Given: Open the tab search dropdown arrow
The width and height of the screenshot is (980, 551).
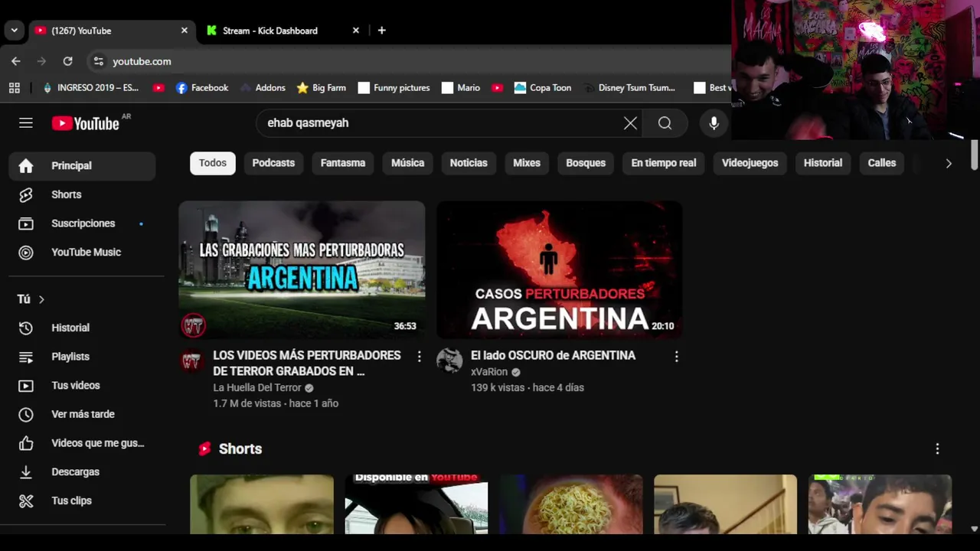Looking at the screenshot, I should pos(14,31).
